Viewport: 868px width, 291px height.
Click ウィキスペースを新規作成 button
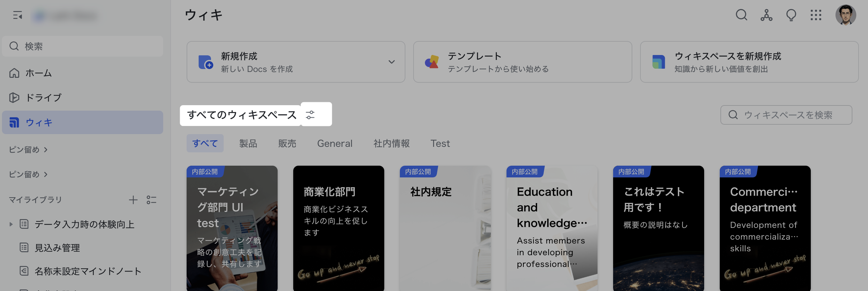(749, 62)
